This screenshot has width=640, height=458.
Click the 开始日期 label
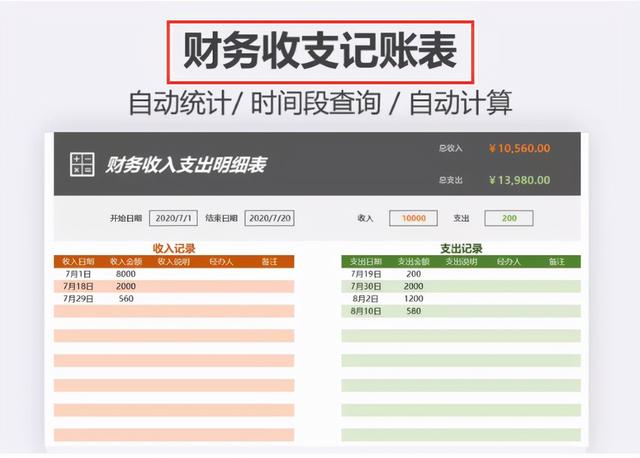click(x=126, y=218)
